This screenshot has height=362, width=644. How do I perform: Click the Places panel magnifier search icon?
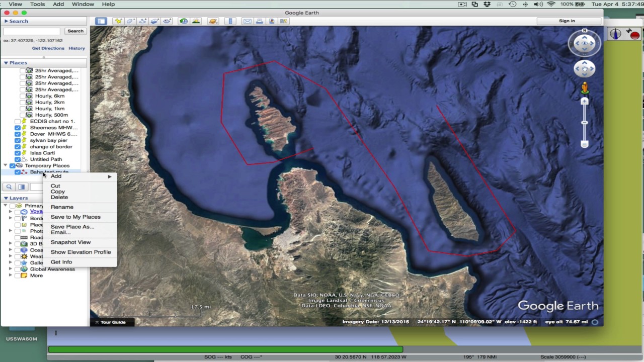coord(9,187)
